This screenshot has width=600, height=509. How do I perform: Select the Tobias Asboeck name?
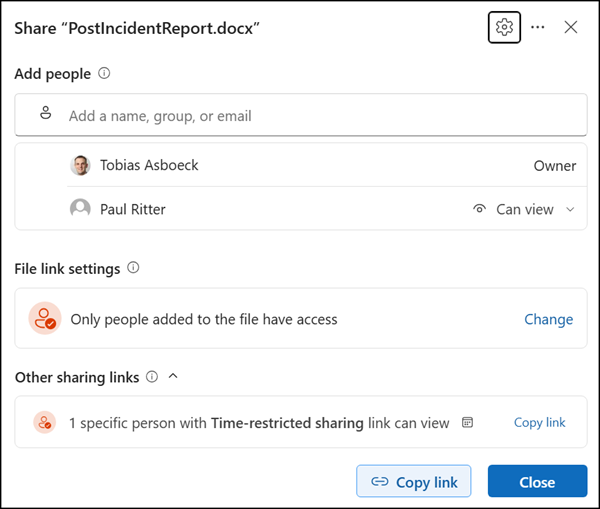(149, 165)
